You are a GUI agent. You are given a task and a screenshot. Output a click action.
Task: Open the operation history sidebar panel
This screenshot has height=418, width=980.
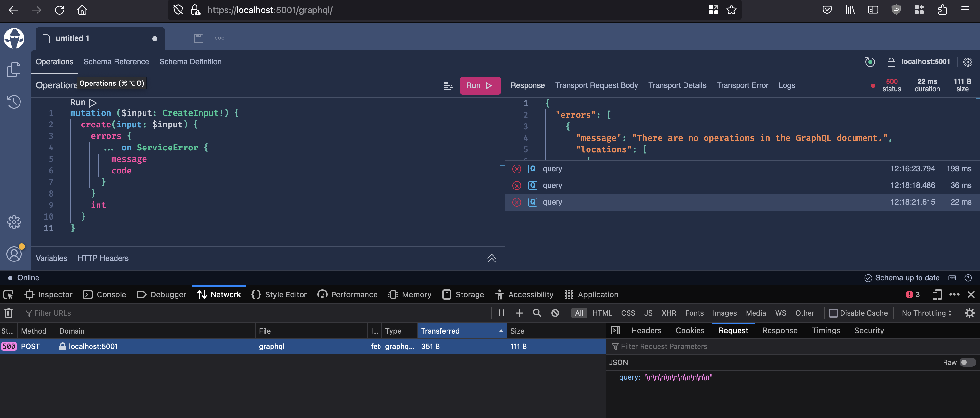pos(14,102)
